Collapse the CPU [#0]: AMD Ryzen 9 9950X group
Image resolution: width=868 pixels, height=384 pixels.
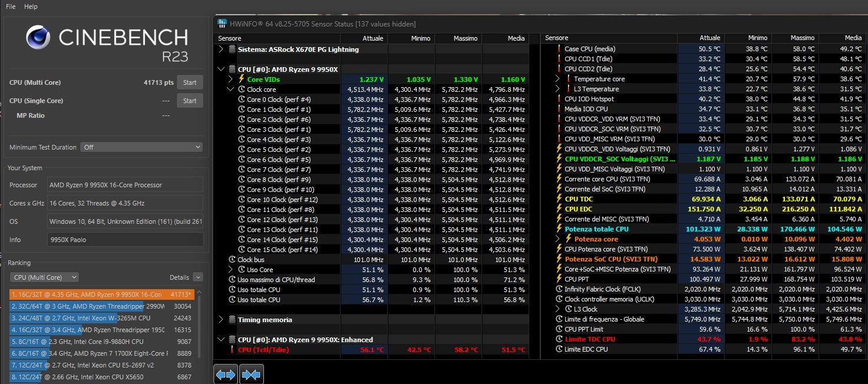221,69
